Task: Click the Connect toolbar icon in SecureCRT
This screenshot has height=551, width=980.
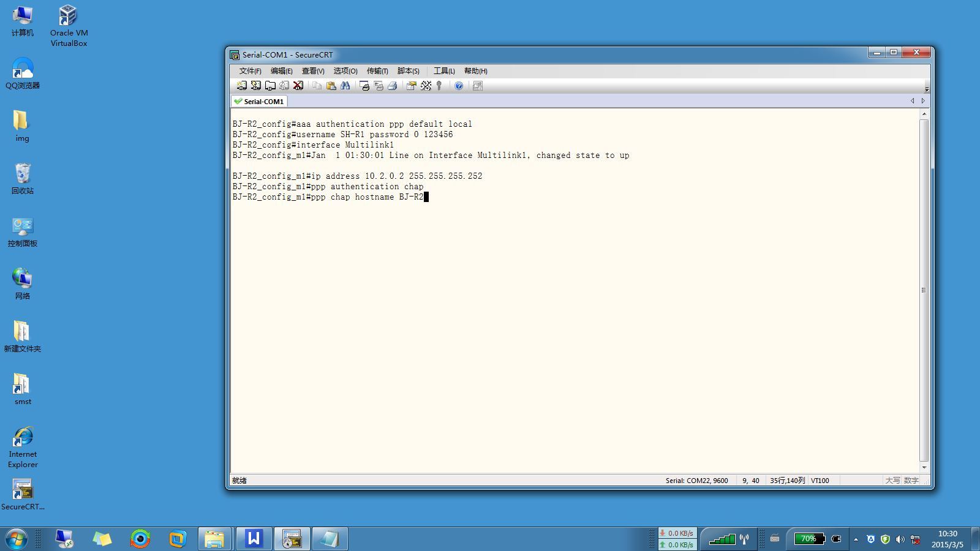Action: (242, 86)
